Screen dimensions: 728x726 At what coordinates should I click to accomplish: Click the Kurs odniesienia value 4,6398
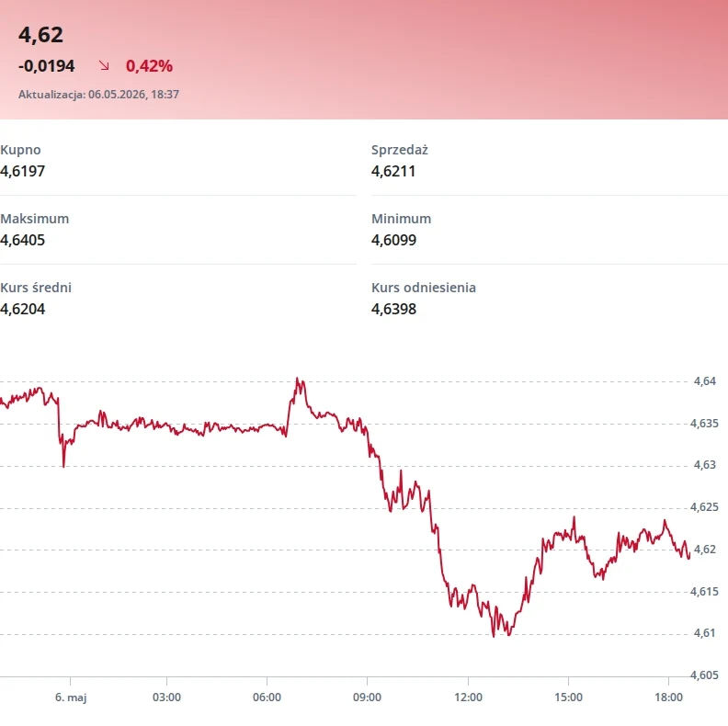[x=393, y=309]
